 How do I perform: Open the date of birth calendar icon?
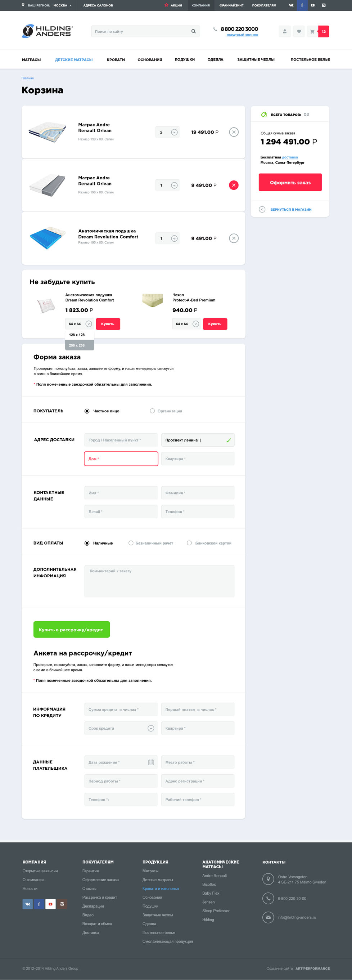[151, 762]
